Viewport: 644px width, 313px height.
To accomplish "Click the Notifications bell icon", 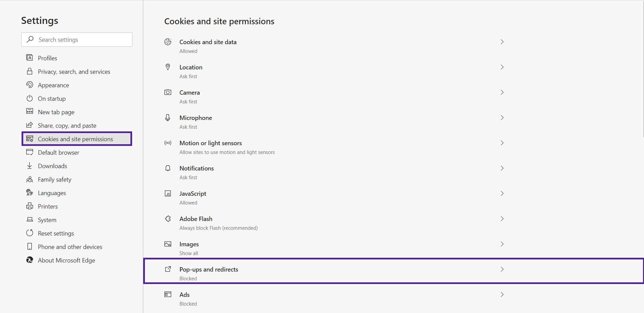I will coord(168,168).
